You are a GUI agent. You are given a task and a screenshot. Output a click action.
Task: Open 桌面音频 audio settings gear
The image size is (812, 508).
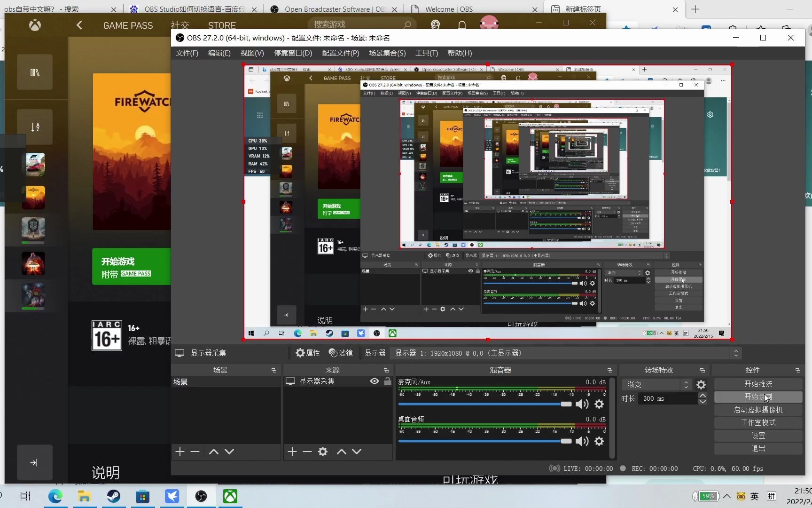[599, 441]
